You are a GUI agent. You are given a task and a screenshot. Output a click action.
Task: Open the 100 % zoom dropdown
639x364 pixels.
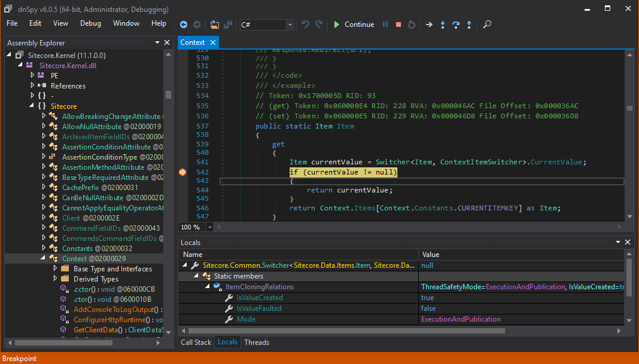point(210,227)
